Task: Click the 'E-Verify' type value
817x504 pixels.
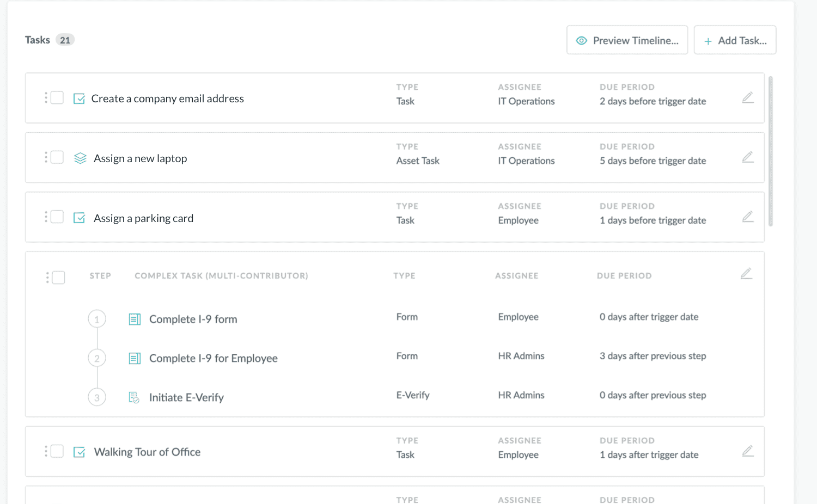Action: pyautogui.click(x=413, y=395)
